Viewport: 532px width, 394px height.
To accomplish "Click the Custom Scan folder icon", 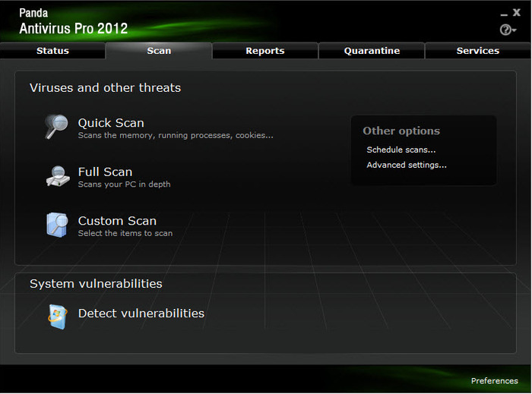I will 57,225.
